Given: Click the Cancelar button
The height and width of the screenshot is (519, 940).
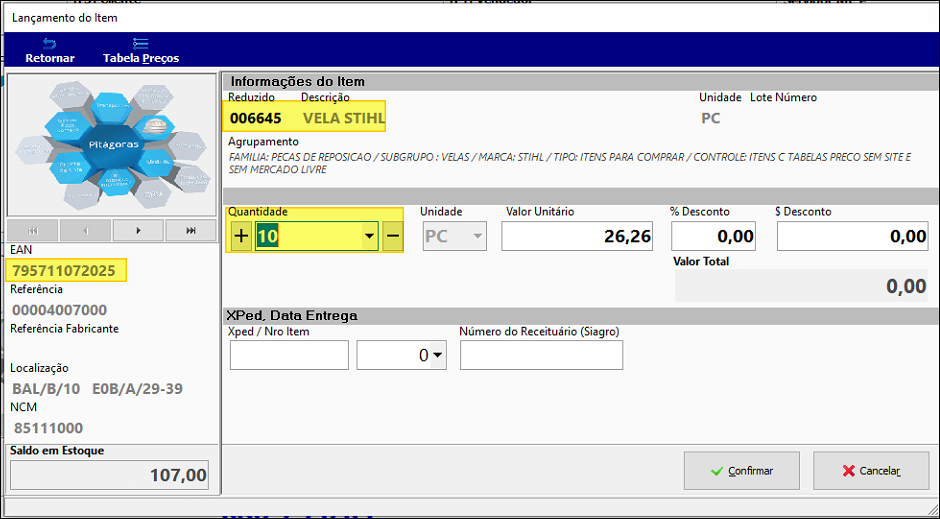Looking at the screenshot, I should 871,471.
